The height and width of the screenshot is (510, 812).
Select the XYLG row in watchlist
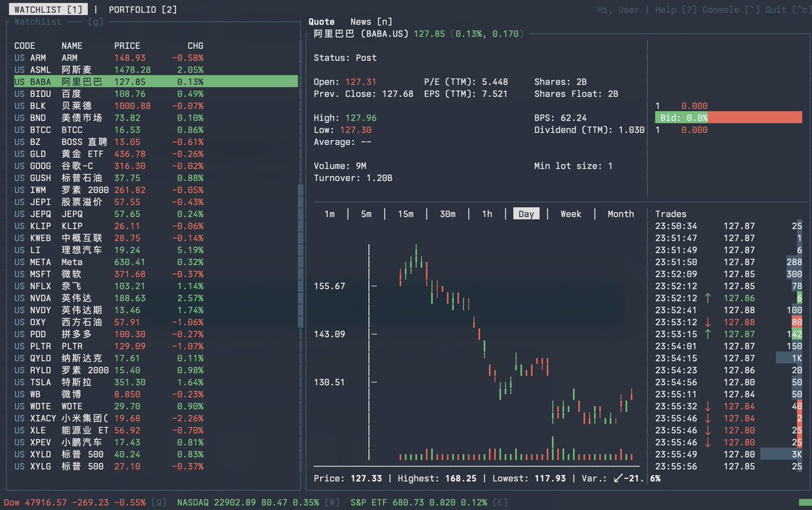point(156,467)
